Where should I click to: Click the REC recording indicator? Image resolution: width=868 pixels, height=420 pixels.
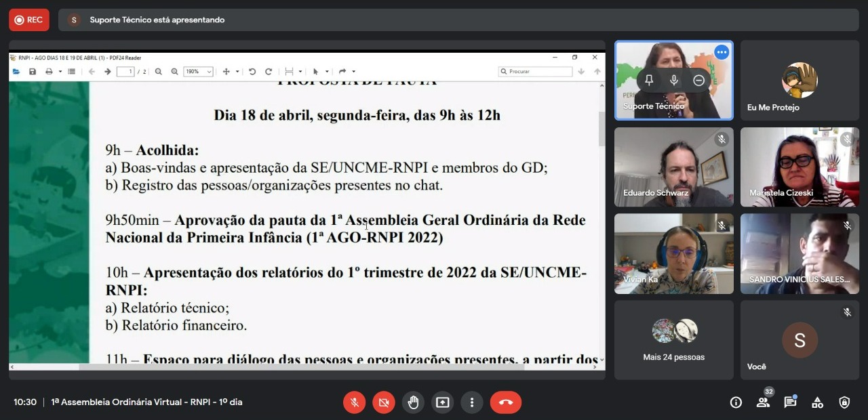coord(29,20)
